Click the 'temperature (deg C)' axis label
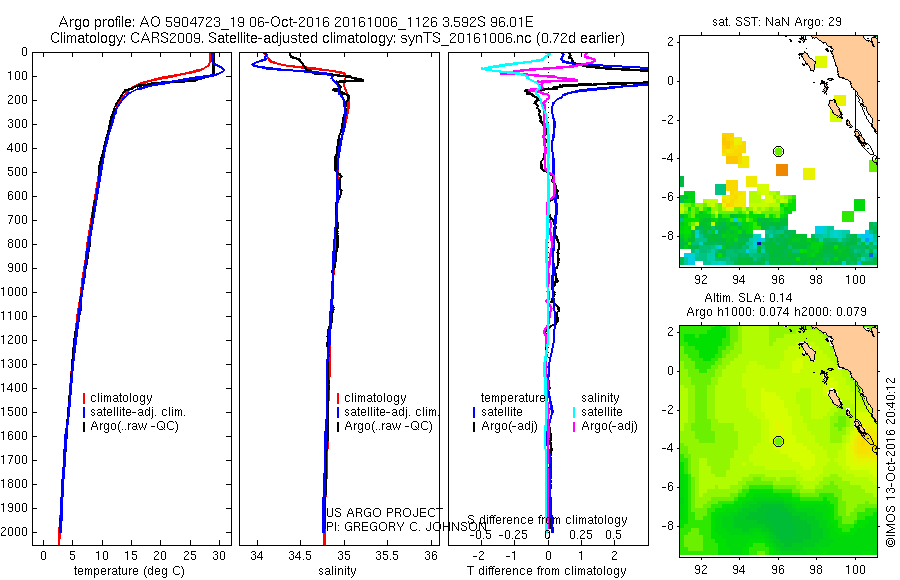The height and width of the screenshot is (580, 900). point(129,571)
